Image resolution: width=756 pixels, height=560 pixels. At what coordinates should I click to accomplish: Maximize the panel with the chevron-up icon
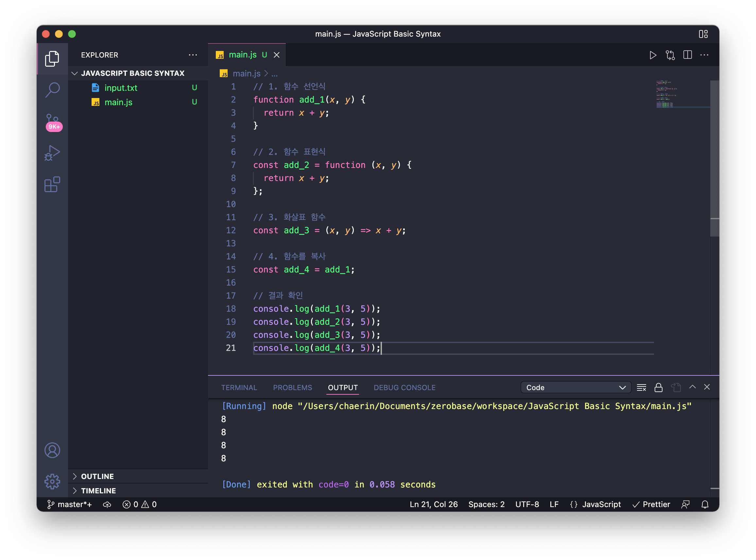tap(692, 387)
